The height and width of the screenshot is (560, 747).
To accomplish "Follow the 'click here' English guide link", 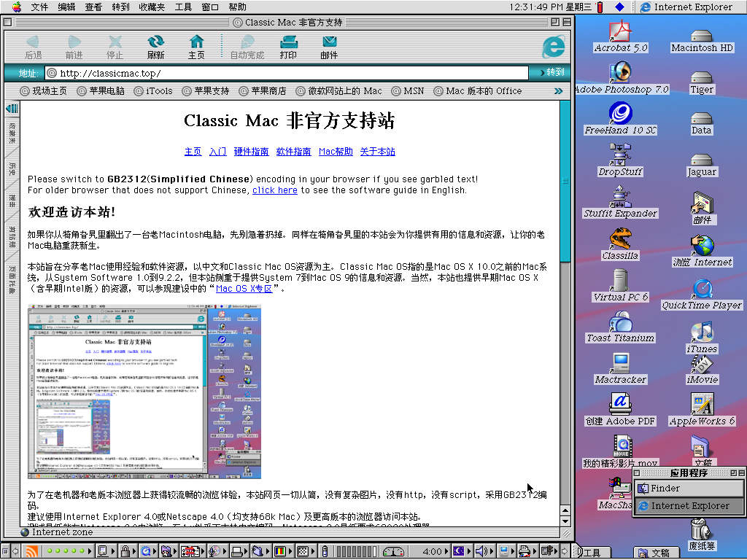I will pos(275,190).
